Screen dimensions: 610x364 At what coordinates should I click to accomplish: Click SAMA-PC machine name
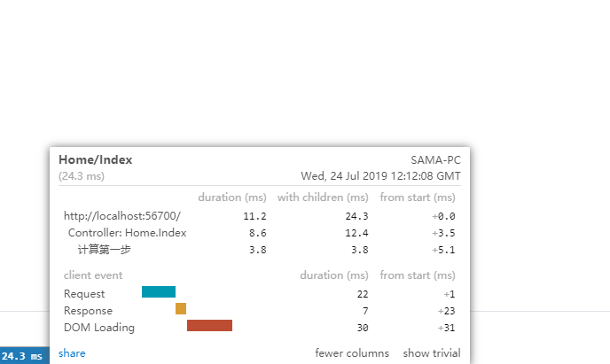[435, 160]
